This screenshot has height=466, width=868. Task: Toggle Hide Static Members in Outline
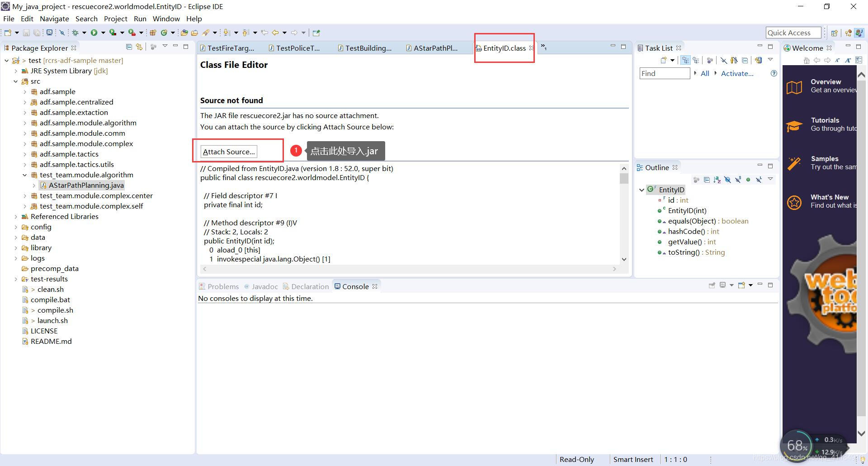tap(738, 180)
